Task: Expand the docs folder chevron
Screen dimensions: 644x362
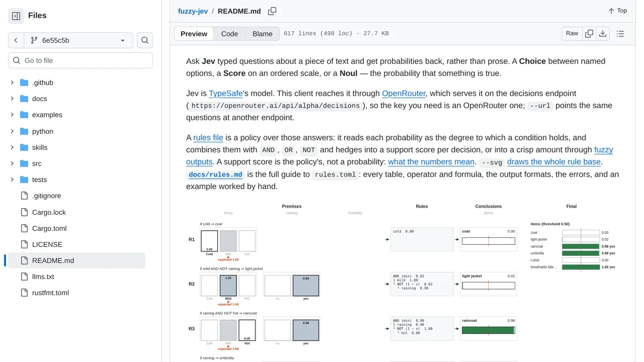Action: (x=12, y=99)
